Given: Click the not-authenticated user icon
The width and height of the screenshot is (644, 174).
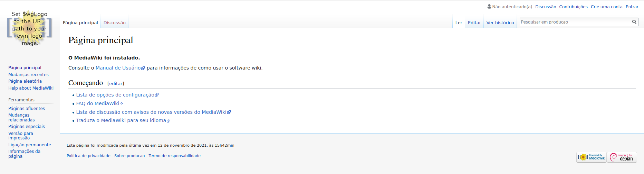Looking at the screenshot, I should (x=489, y=7).
